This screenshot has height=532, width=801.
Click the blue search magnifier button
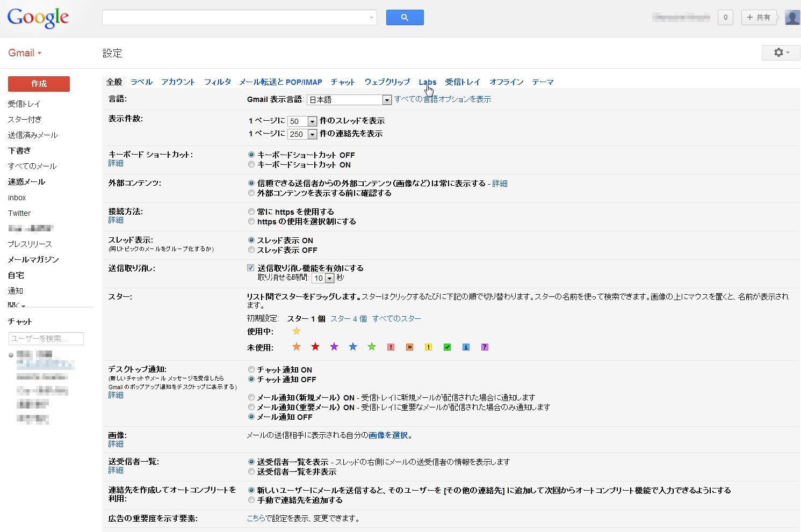[x=405, y=17]
